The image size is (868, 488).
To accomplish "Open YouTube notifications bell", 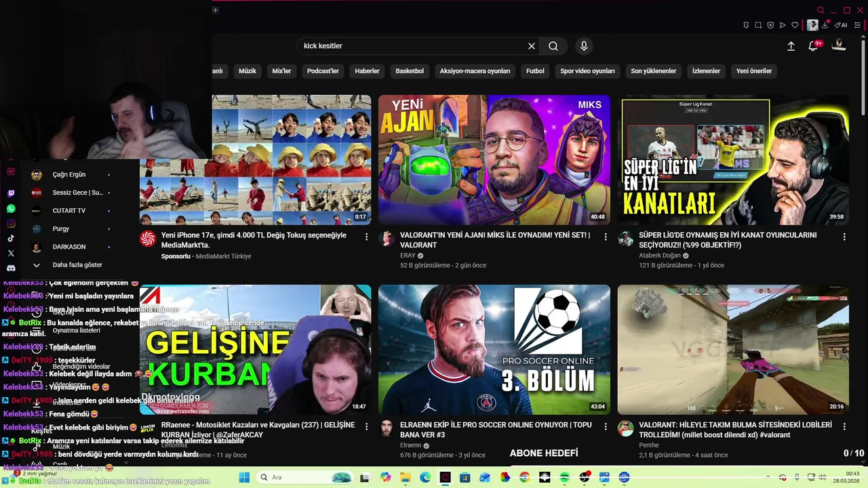I will coord(813,46).
